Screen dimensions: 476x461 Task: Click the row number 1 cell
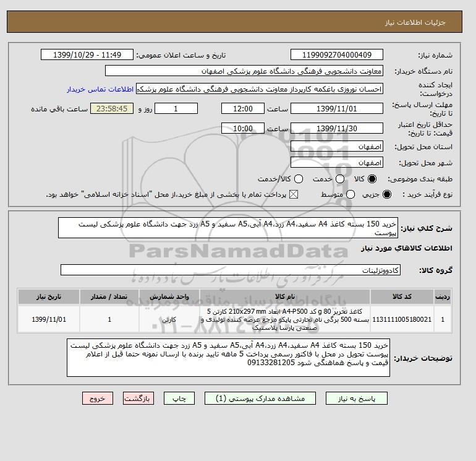tap(443, 319)
